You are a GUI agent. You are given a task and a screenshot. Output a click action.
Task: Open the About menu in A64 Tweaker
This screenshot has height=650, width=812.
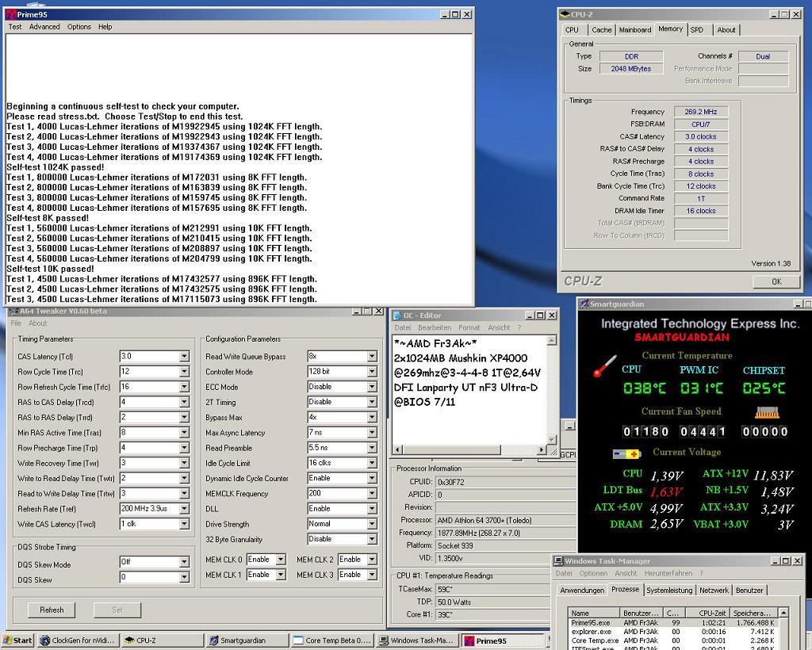(38, 323)
